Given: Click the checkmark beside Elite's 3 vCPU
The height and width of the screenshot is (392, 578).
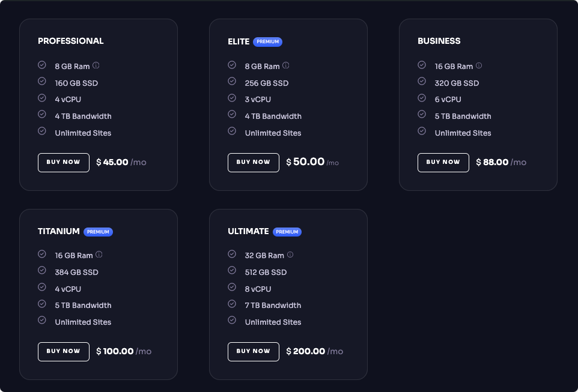Looking at the screenshot, I should 232,98.
